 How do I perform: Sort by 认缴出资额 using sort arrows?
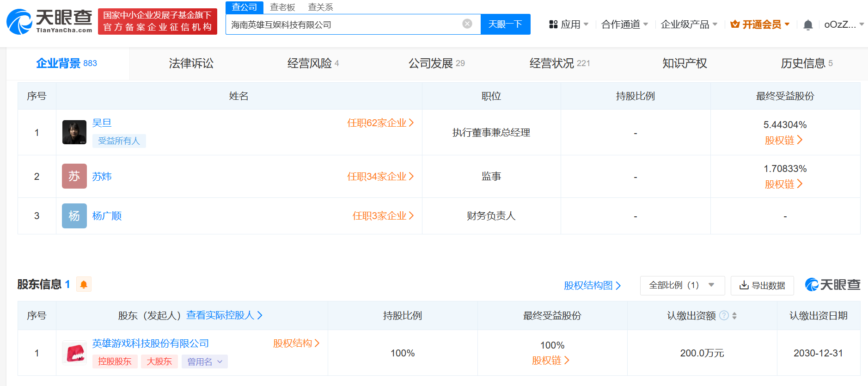pos(734,315)
